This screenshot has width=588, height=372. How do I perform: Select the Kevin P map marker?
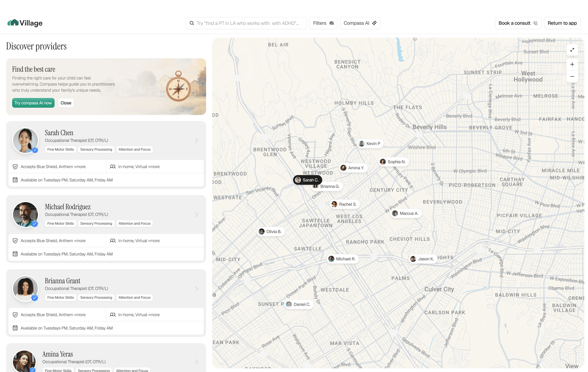click(370, 144)
